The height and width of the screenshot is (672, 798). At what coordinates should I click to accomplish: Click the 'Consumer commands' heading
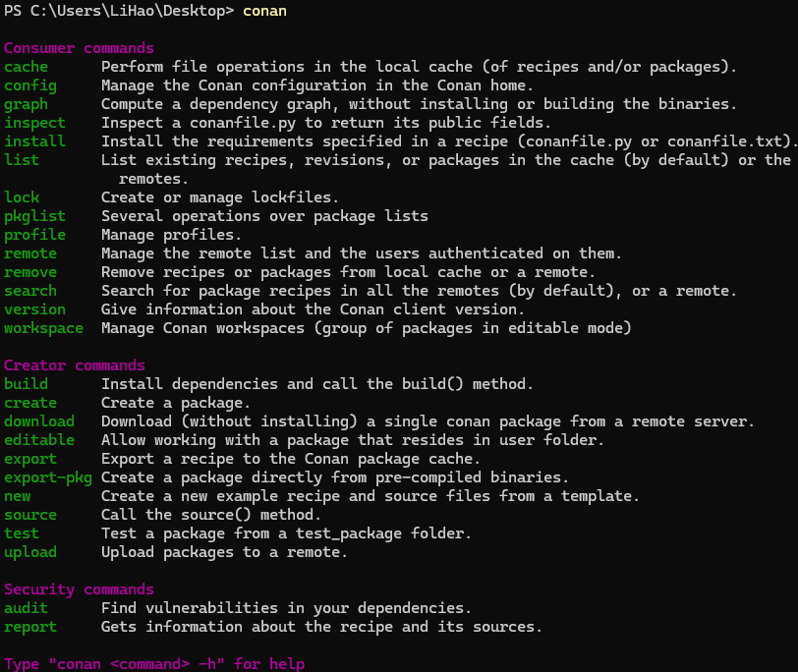coord(79,48)
